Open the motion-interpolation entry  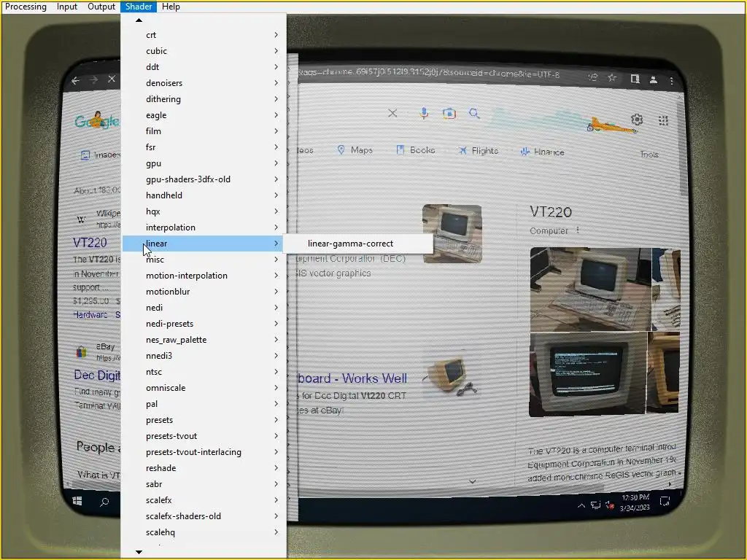click(x=204, y=275)
